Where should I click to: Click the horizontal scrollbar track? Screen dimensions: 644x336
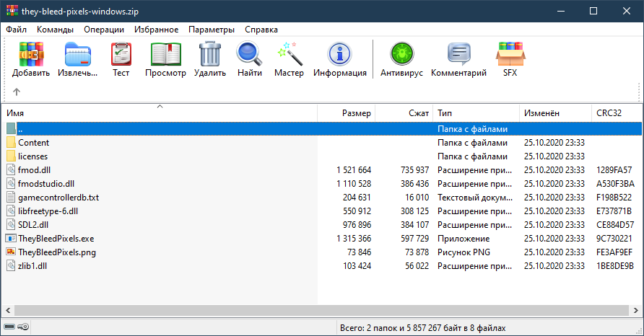(x=322, y=311)
